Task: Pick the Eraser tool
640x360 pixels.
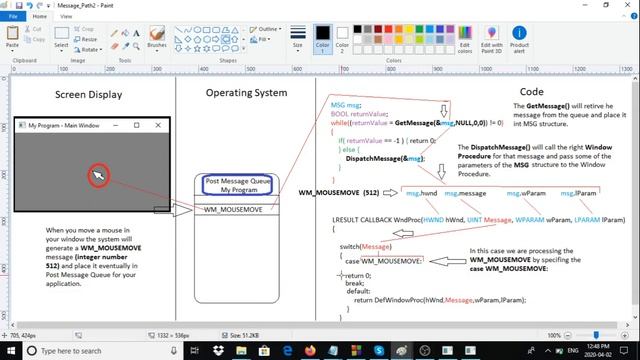Action: click(114, 46)
